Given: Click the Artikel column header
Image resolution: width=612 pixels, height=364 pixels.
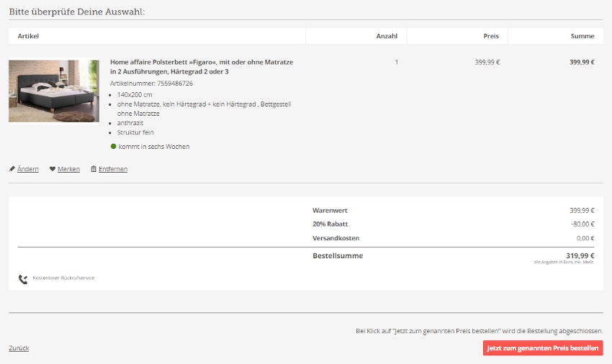Looking at the screenshot, I should [28, 36].
